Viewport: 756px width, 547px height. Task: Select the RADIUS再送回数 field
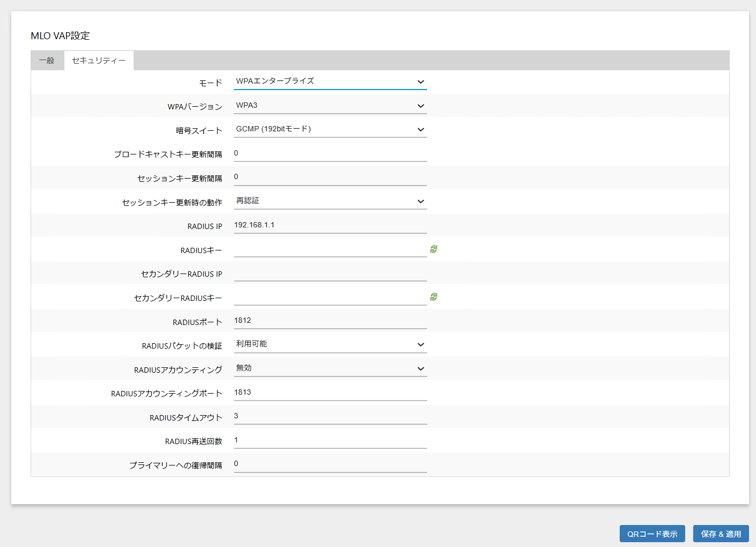point(330,440)
